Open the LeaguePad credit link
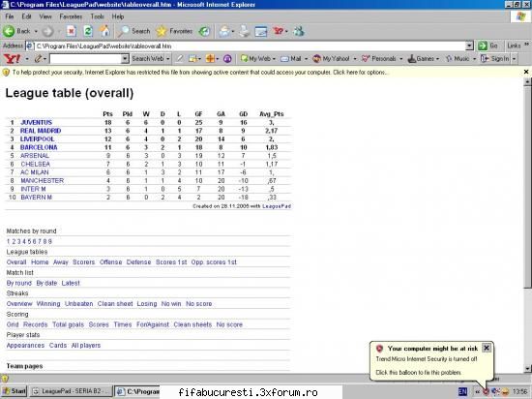Screen dimensions: 532x399 tap(277, 206)
